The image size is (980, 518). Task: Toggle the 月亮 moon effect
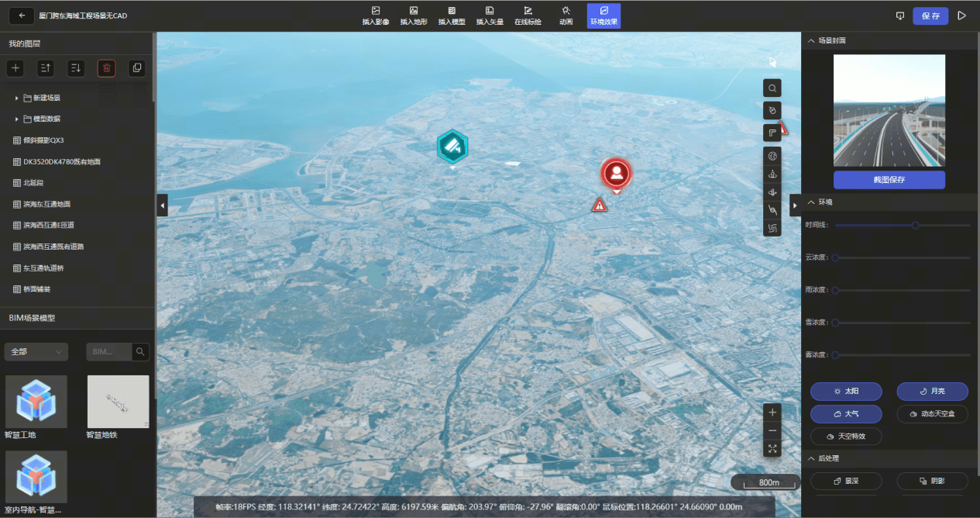(932, 392)
